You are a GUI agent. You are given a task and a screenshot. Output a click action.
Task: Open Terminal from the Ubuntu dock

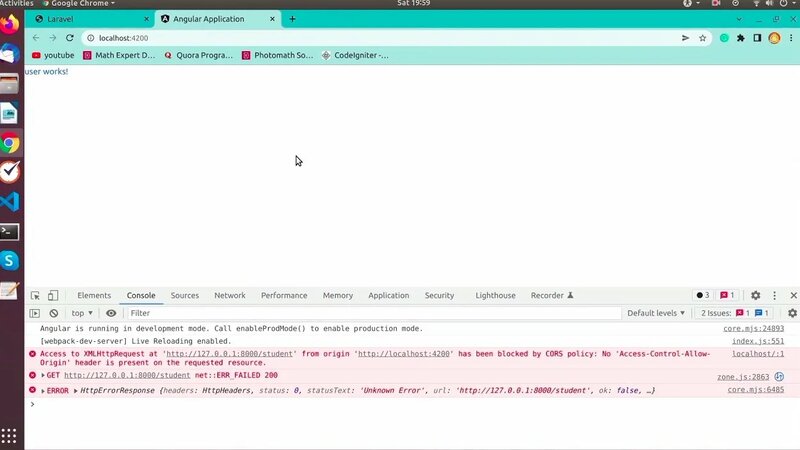[9, 232]
